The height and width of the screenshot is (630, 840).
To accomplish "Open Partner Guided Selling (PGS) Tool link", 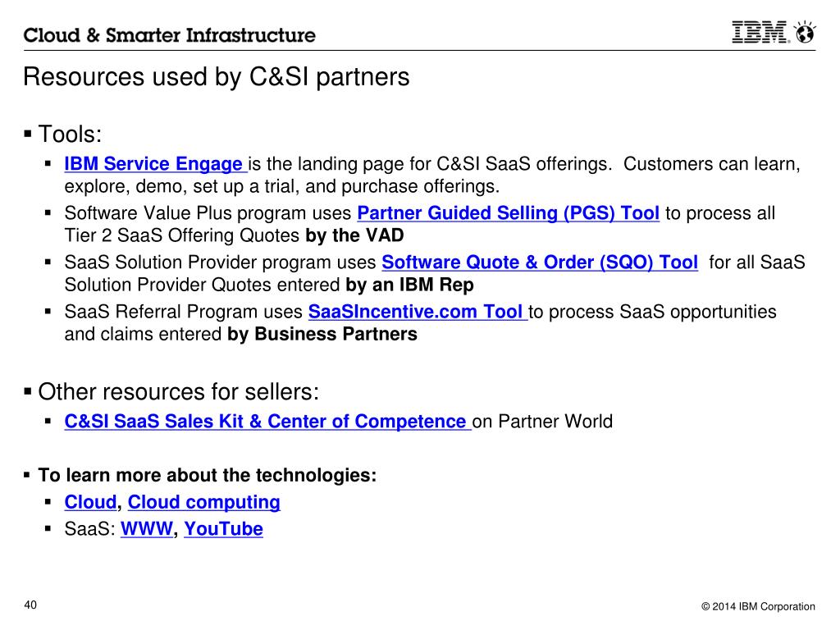I will [508, 213].
